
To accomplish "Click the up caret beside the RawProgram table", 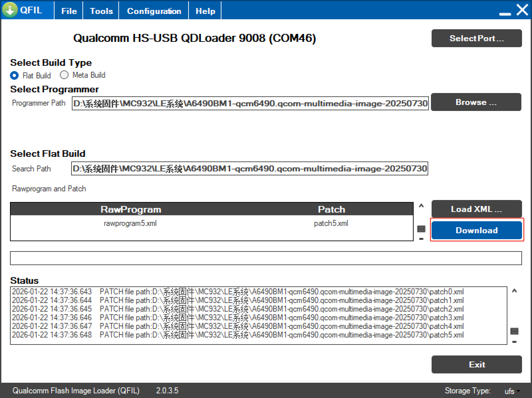I will coord(421,206).
